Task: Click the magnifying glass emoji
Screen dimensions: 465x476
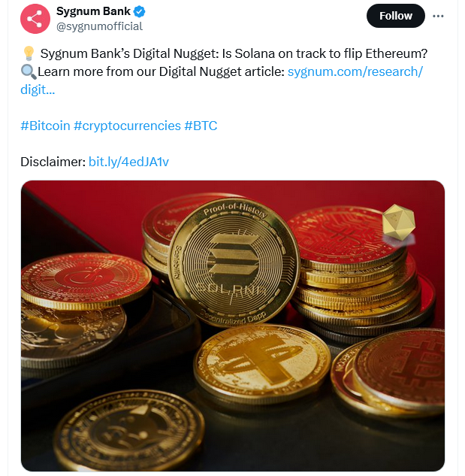Action: 28,72
